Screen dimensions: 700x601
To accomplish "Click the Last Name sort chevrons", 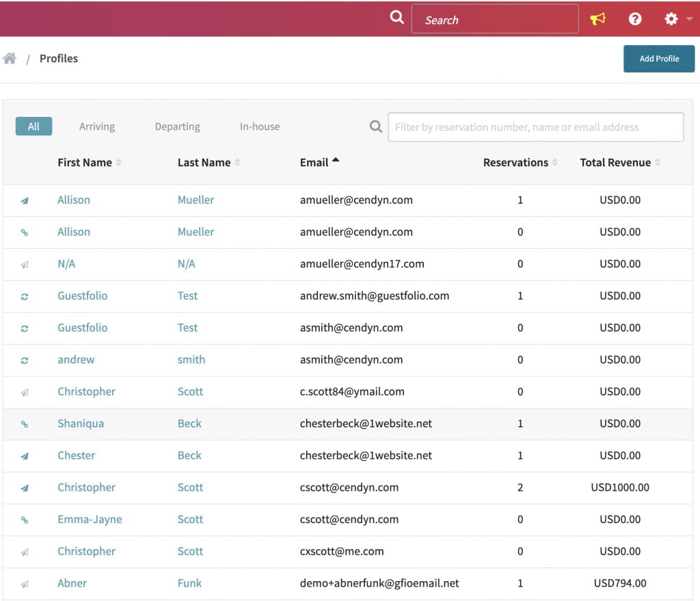I will (x=237, y=163).
